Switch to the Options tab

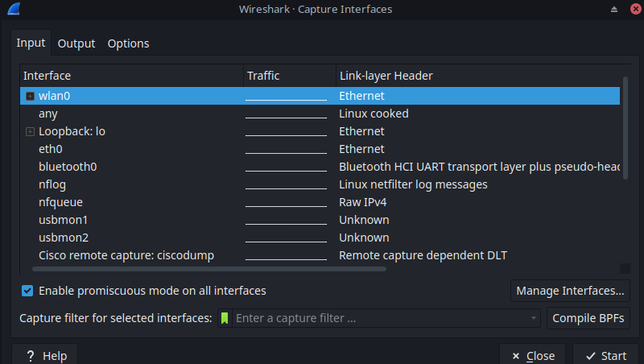tap(129, 43)
